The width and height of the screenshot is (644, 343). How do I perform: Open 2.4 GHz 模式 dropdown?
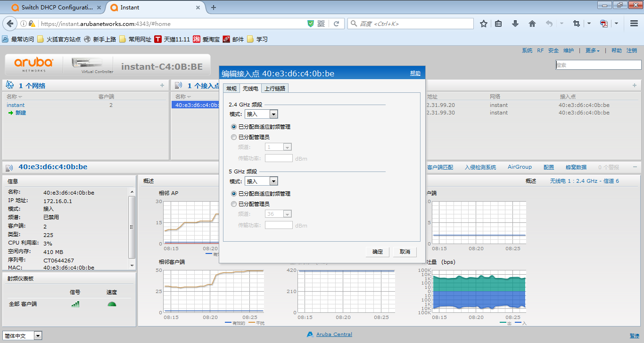click(x=261, y=114)
